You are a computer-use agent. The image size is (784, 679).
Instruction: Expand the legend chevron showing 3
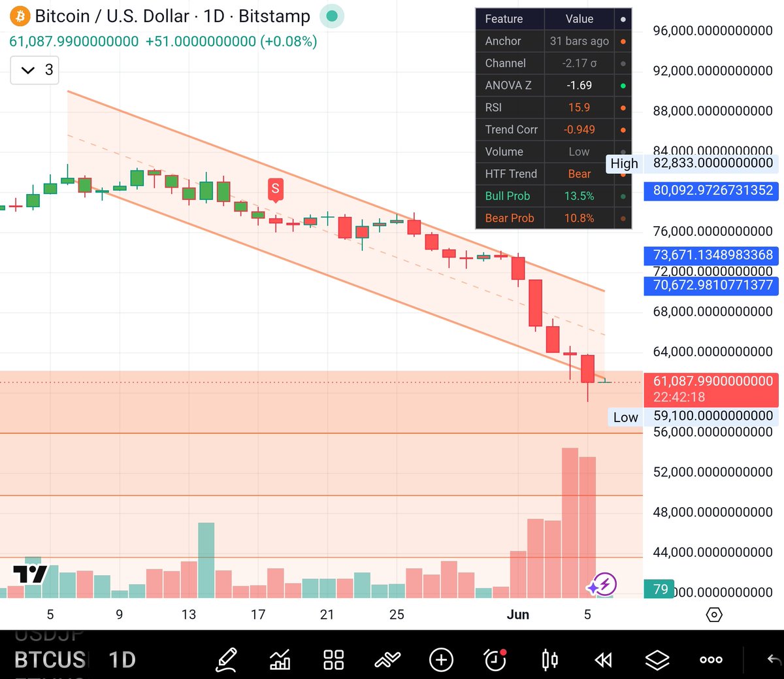(x=35, y=70)
